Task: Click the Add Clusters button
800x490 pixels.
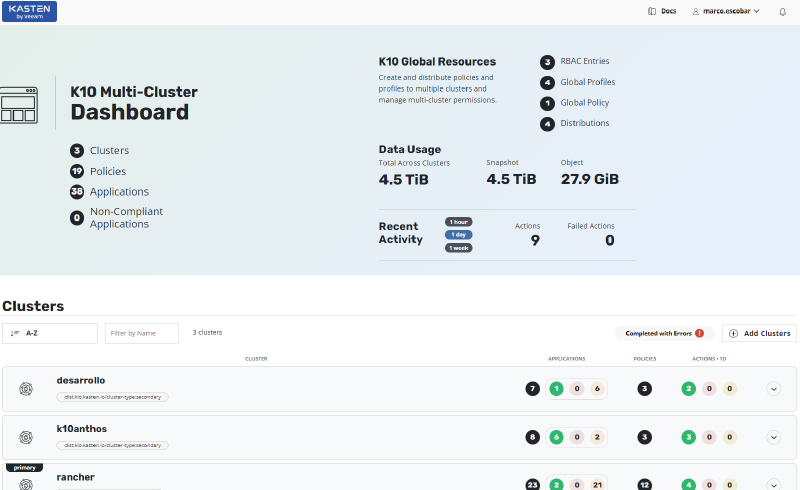Action: [x=759, y=333]
